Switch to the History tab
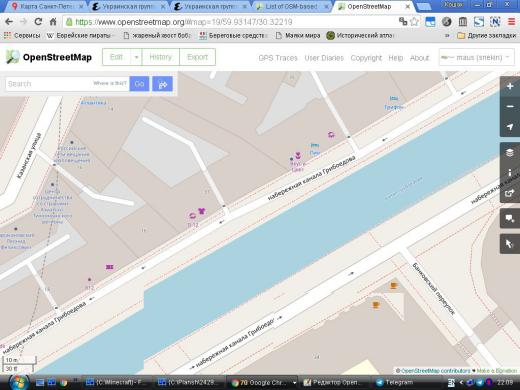 pos(160,57)
